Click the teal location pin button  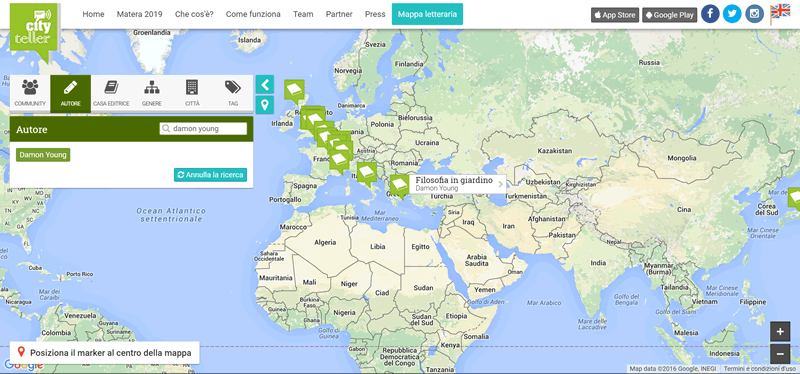265,105
